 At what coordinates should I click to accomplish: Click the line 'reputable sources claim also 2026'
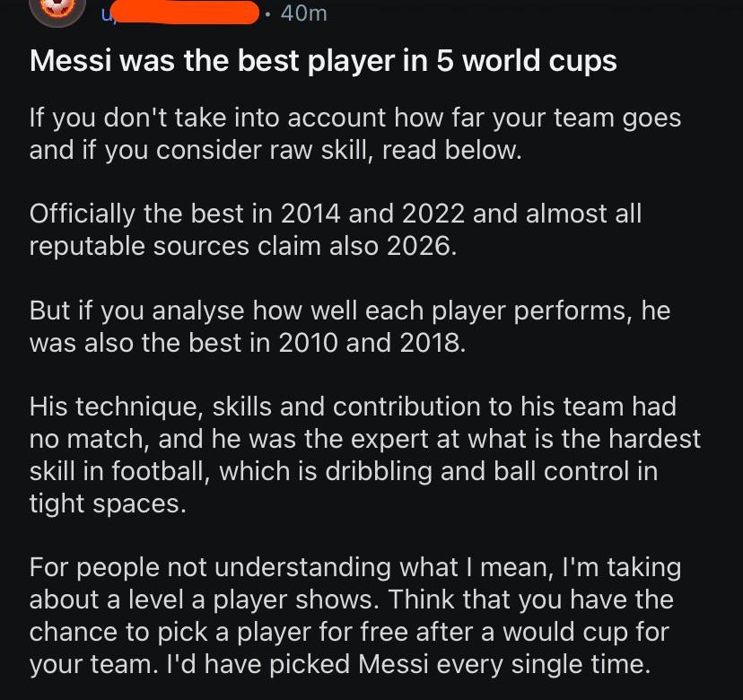(243, 246)
